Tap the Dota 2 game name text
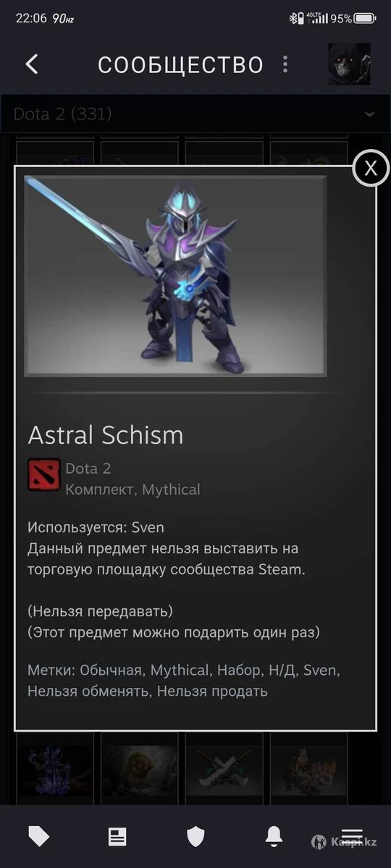391x868 pixels. pyautogui.click(x=88, y=469)
